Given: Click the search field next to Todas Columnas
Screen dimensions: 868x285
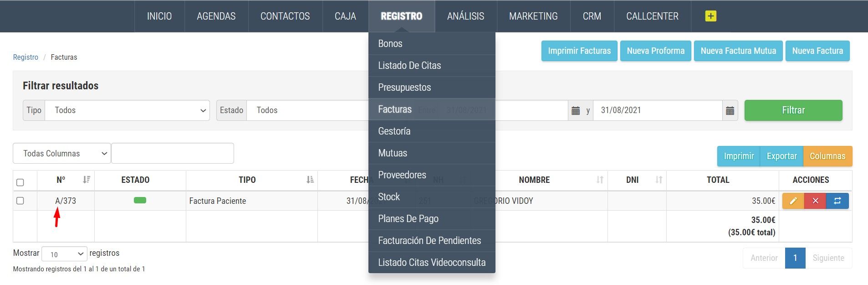Looking at the screenshot, I should [173, 154].
